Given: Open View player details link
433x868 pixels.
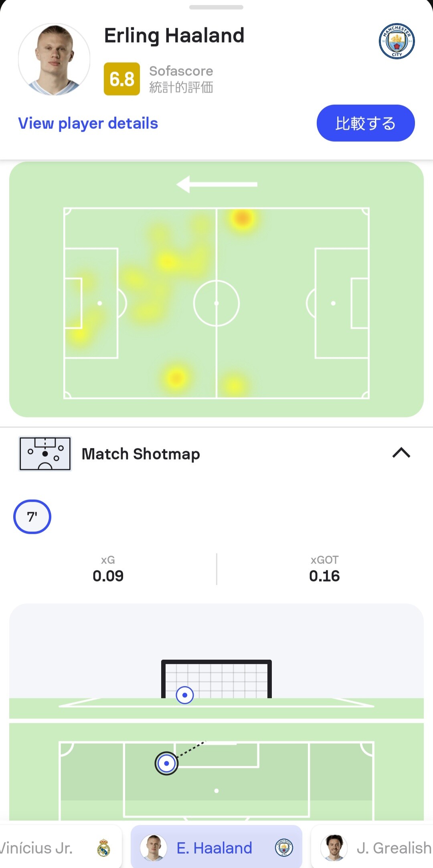Looking at the screenshot, I should coord(88,123).
